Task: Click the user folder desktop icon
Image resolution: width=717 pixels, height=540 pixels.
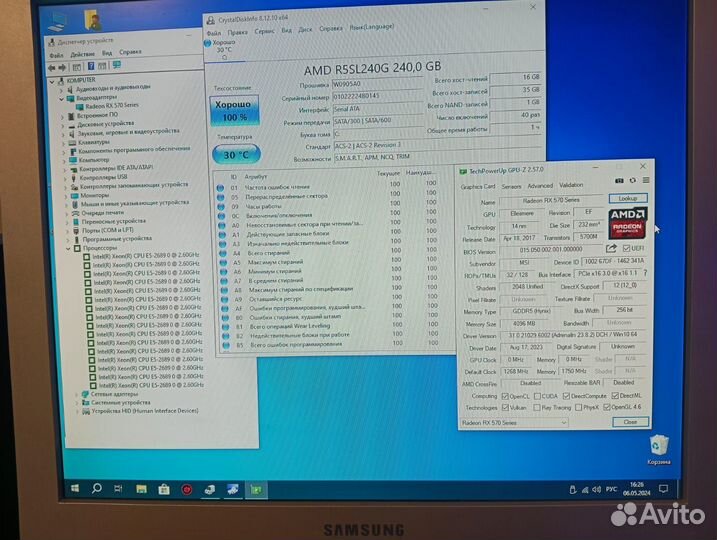Action: (x=93, y=21)
